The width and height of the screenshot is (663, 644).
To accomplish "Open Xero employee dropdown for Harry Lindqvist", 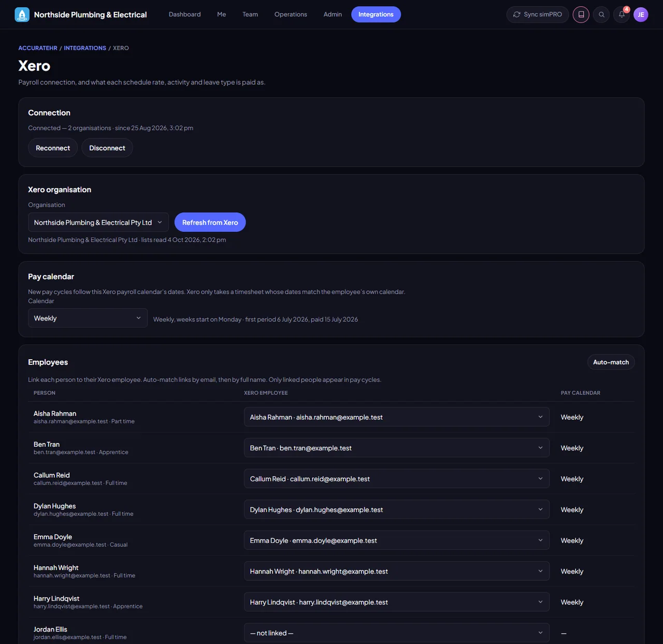I will tap(397, 602).
